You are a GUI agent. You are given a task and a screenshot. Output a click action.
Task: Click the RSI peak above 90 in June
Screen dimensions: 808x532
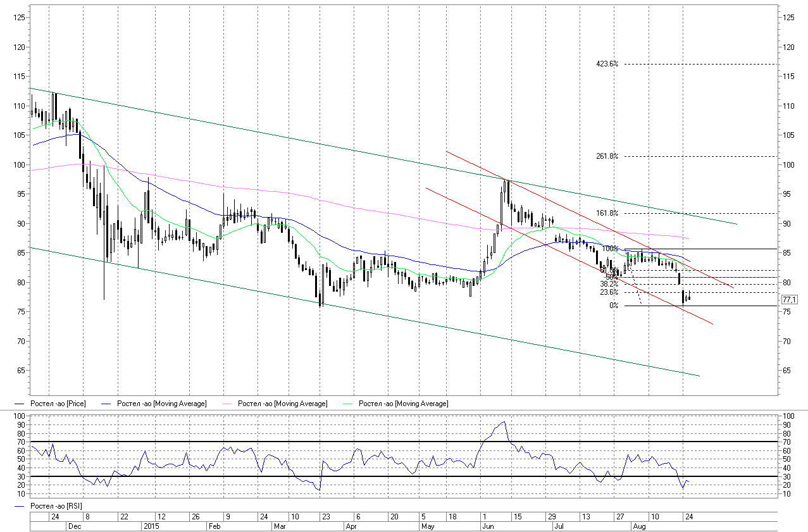[x=504, y=422]
